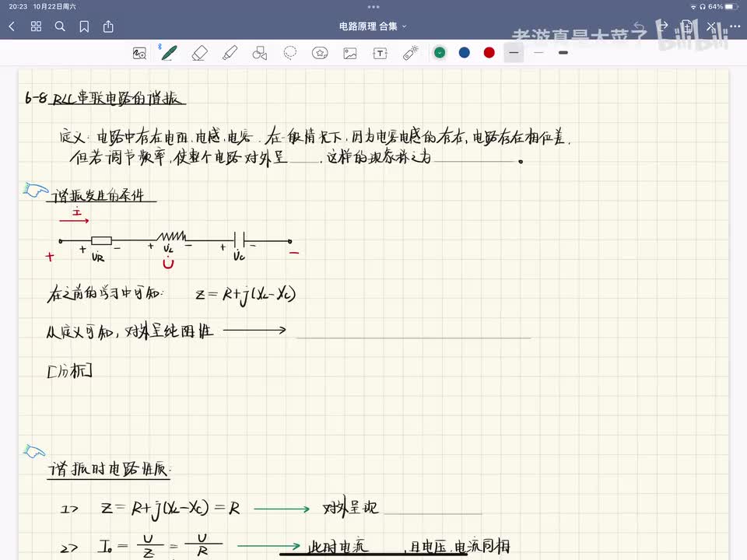This screenshot has width=747, height=560.
Task: Open iPad multitasking dots at top center
Action: 373,7
